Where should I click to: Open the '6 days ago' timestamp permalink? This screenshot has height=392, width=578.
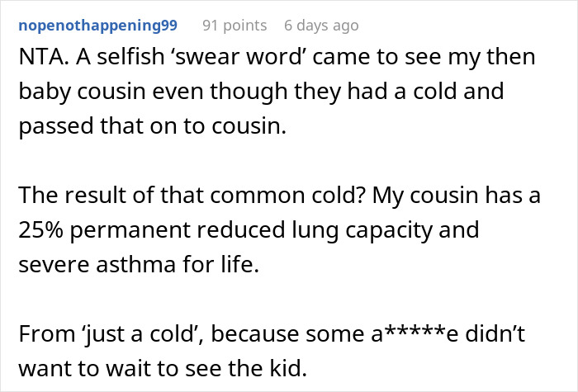click(x=321, y=26)
